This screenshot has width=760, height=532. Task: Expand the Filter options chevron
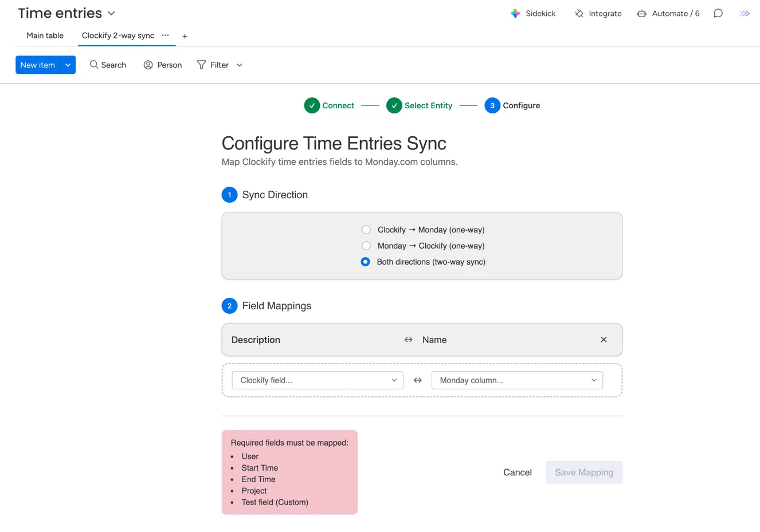click(x=240, y=65)
